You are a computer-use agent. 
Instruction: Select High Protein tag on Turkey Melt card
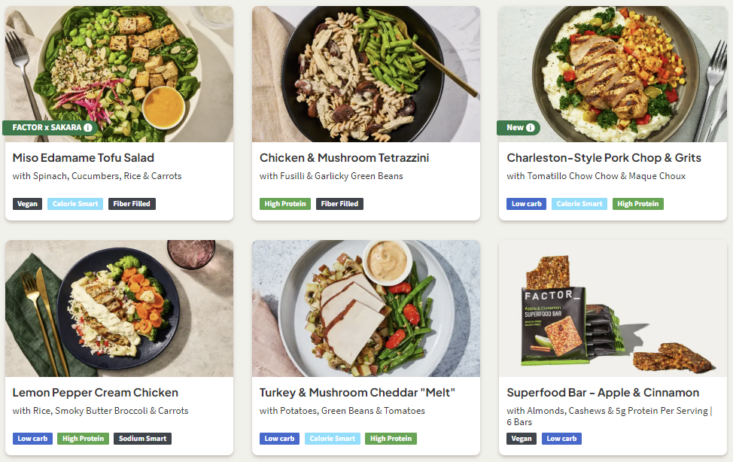click(391, 439)
